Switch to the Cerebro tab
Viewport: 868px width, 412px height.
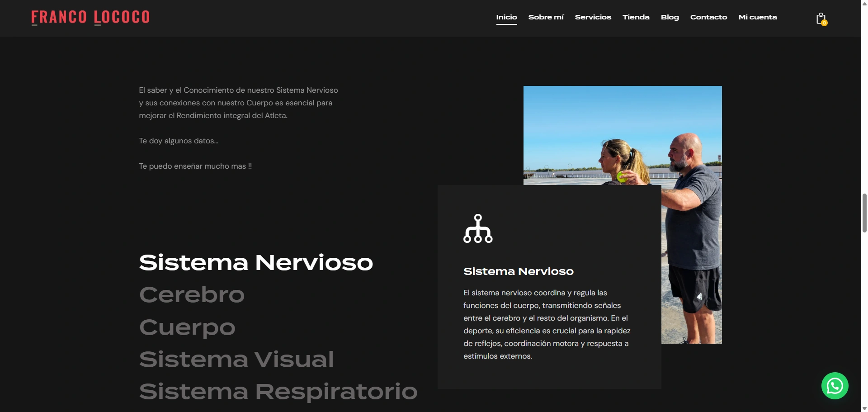[192, 295]
